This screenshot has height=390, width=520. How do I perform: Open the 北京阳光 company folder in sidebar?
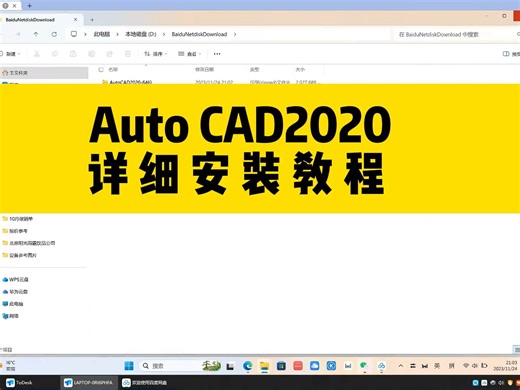[x=29, y=243]
